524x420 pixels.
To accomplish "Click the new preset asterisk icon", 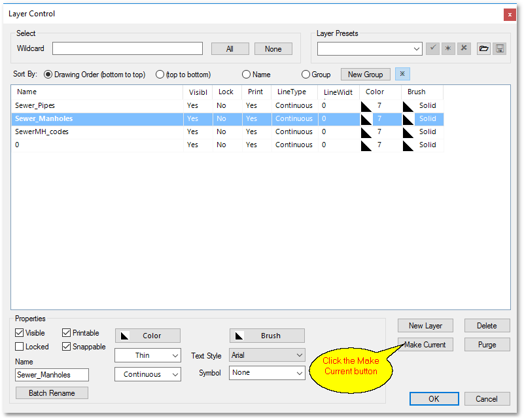I will [x=448, y=48].
